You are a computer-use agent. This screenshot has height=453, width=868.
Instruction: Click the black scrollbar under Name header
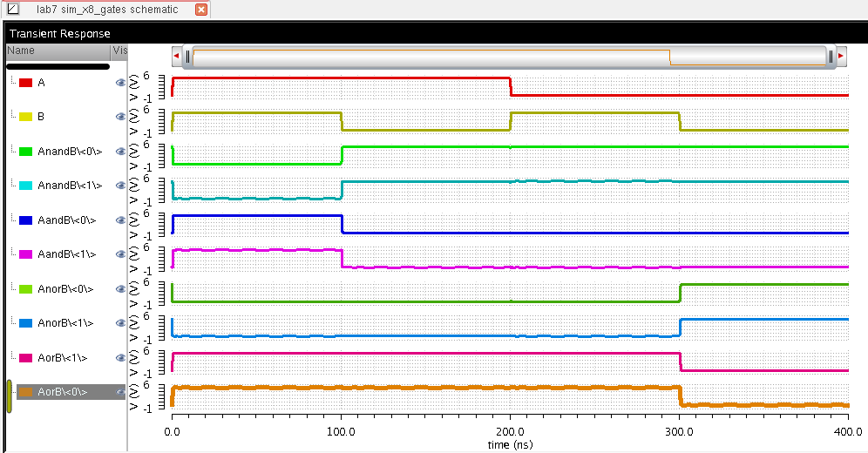[58, 66]
